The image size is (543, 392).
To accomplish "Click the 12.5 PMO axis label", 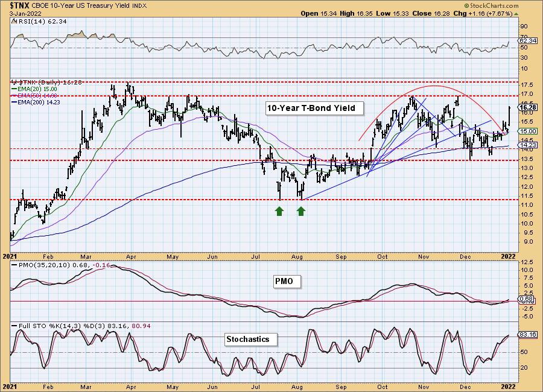I will (x=526, y=262).
